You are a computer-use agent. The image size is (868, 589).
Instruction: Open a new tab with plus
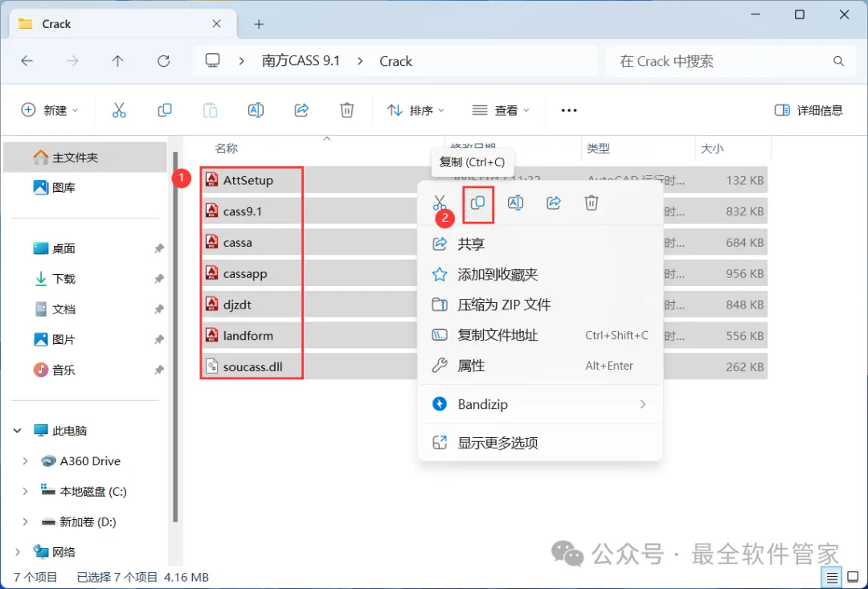click(259, 24)
